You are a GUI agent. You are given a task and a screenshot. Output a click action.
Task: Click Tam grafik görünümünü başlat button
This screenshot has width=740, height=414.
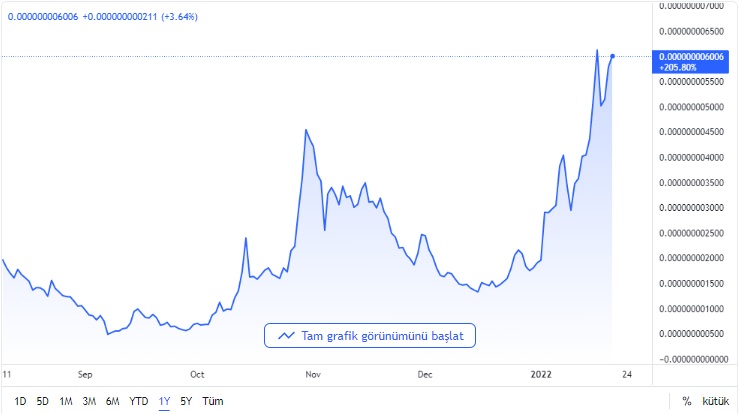pyautogui.click(x=370, y=336)
